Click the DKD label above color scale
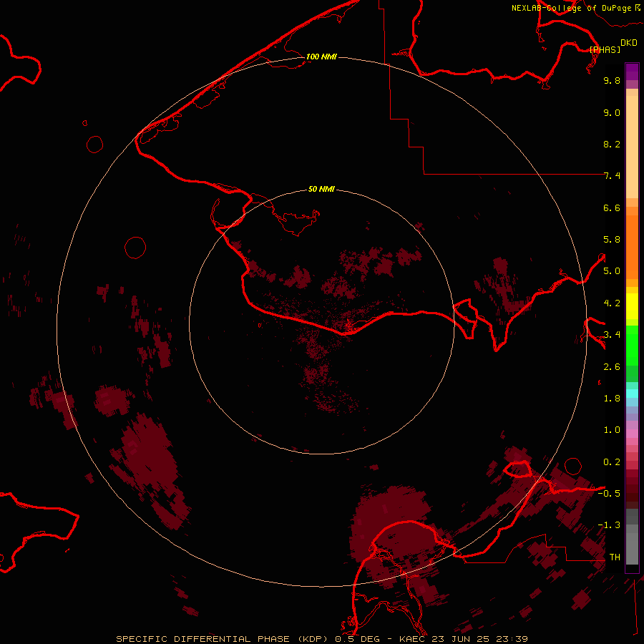Viewport: 644px width, 644px height. point(629,42)
